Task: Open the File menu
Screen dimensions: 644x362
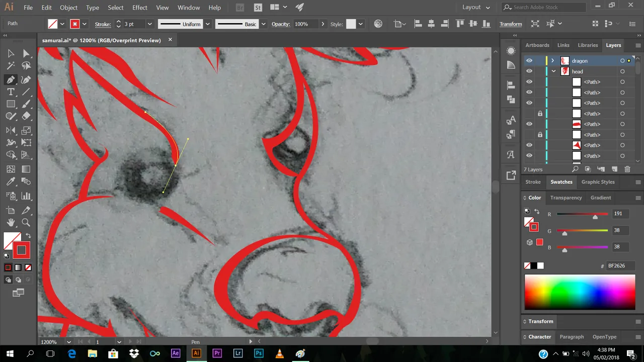Action: (x=28, y=8)
